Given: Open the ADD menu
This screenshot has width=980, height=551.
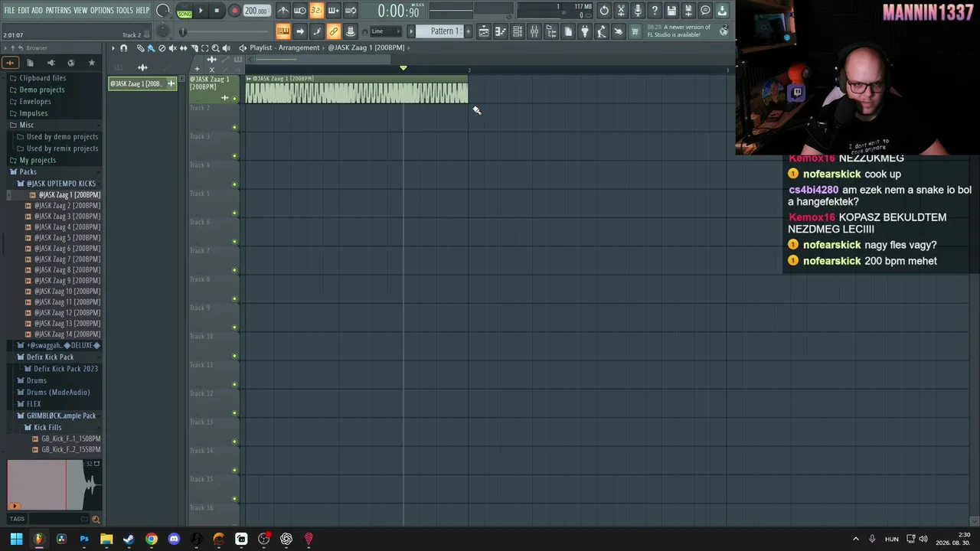Looking at the screenshot, I should click(x=38, y=11).
